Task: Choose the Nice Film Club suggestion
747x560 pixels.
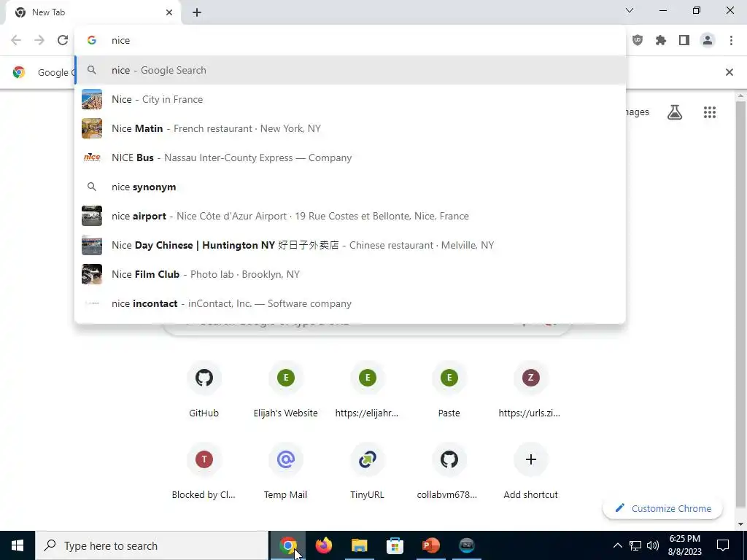Action: pyautogui.click(x=350, y=274)
